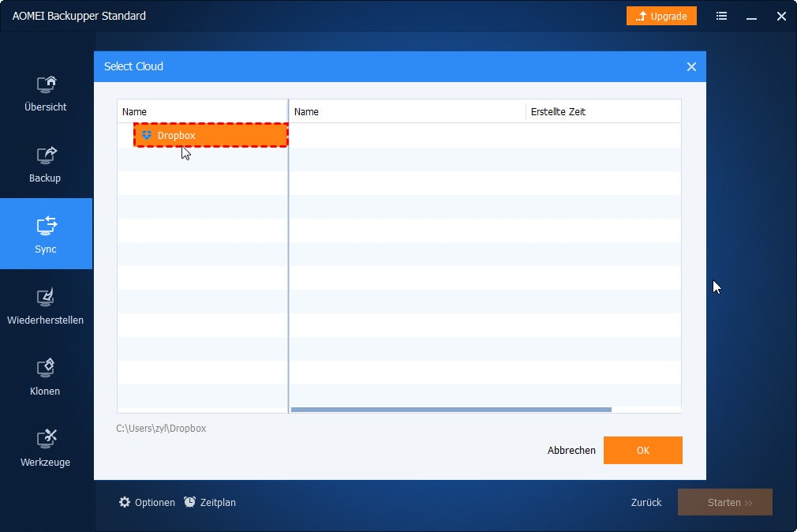Minimize the AOMEI Backupper window
This screenshot has height=532, width=797.
751,16
